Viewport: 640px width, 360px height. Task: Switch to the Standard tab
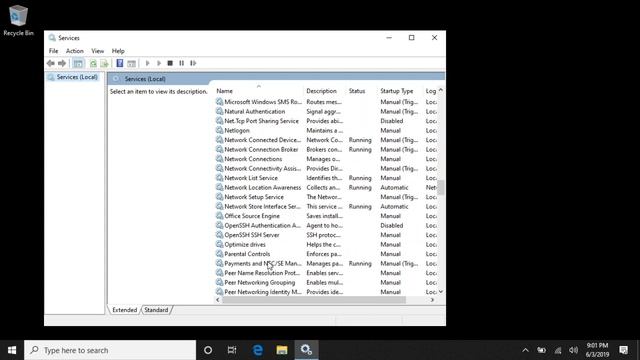pos(156,310)
